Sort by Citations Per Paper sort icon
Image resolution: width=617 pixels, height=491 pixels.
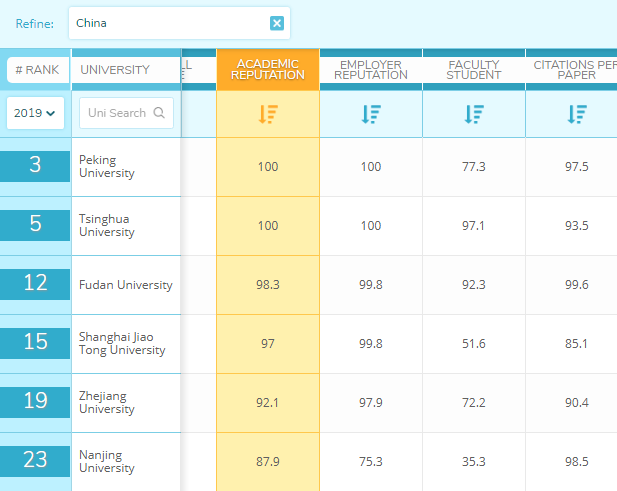pyautogui.click(x=577, y=114)
